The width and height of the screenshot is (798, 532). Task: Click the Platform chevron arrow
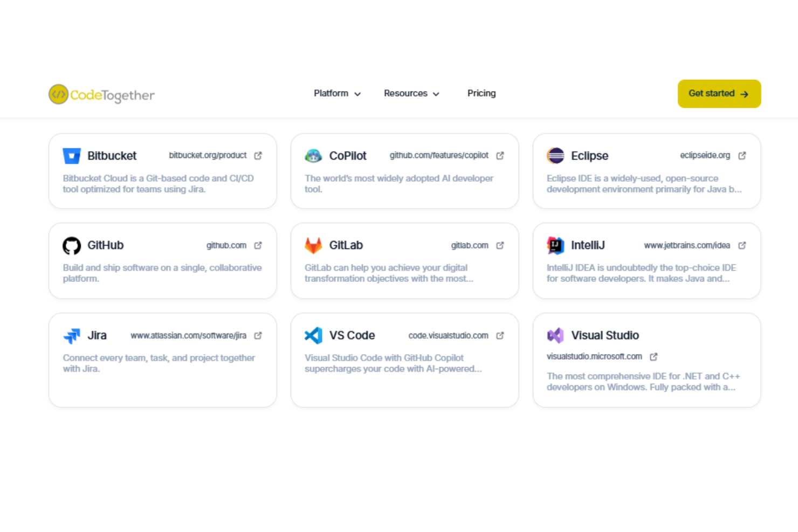tap(357, 94)
